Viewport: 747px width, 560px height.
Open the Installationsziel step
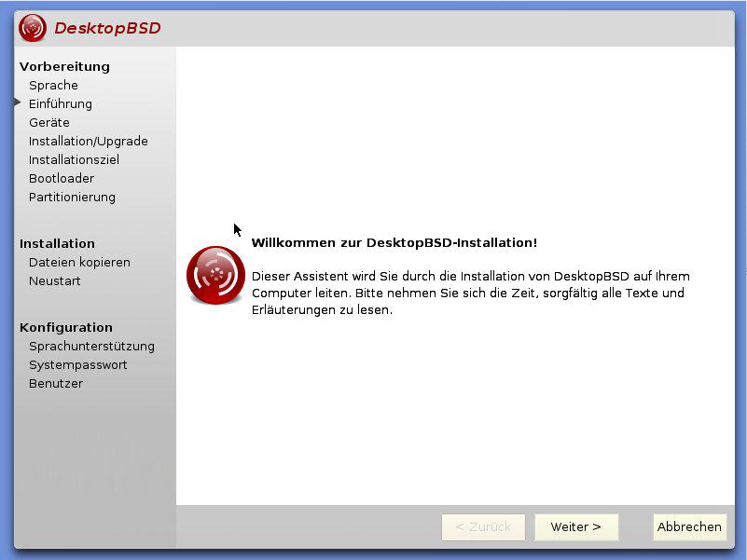(x=74, y=160)
